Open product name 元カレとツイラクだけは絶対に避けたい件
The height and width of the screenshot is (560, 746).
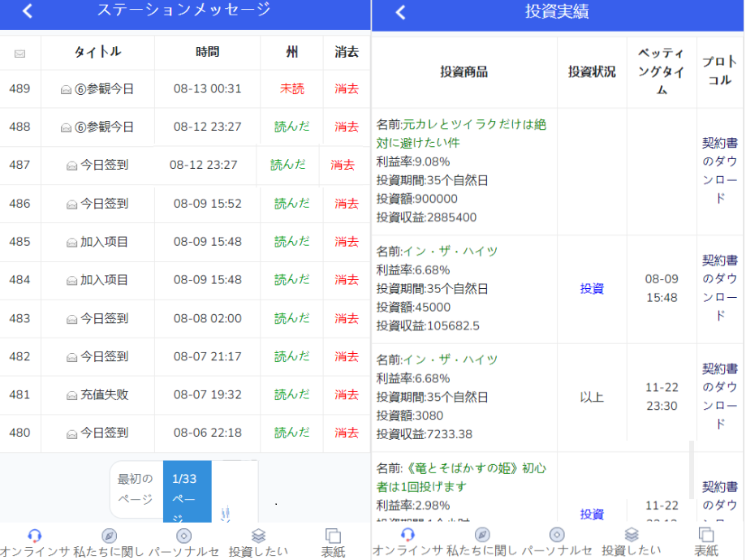pos(461,134)
